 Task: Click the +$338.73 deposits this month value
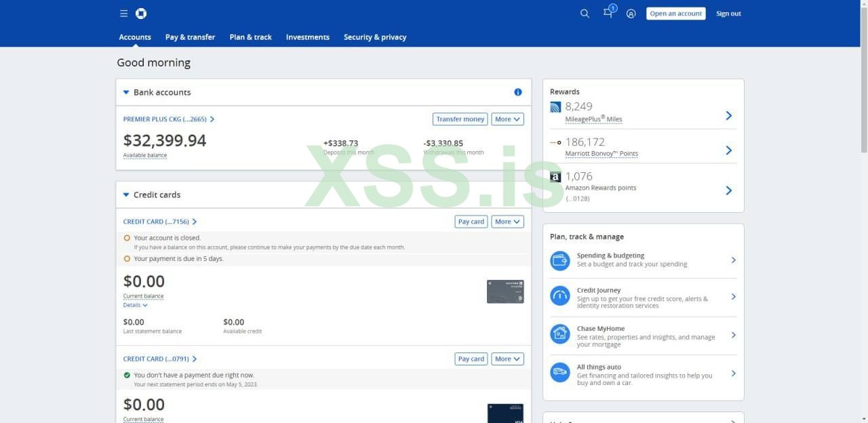[x=340, y=143]
